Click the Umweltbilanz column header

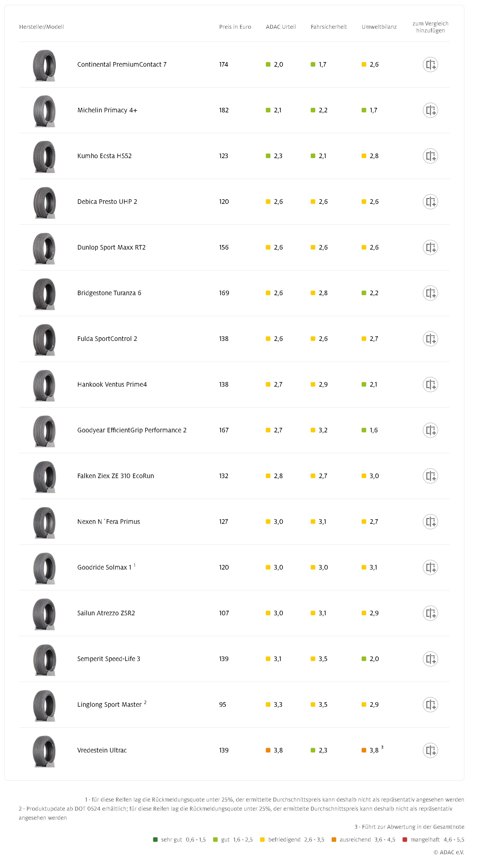379,27
